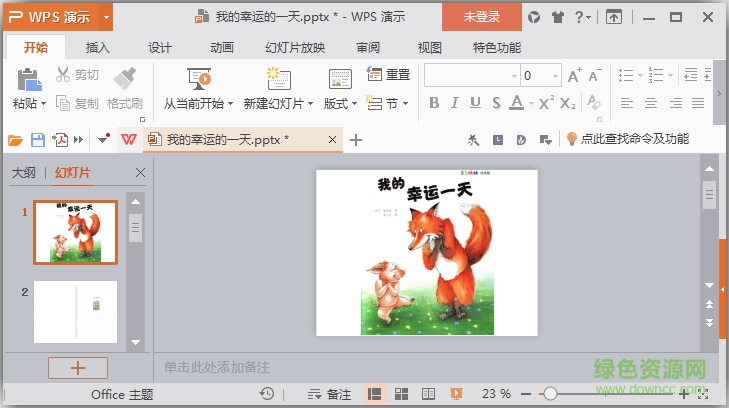729x408 pixels.
Task: Add a new document tab with plus
Action: click(x=356, y=140)
